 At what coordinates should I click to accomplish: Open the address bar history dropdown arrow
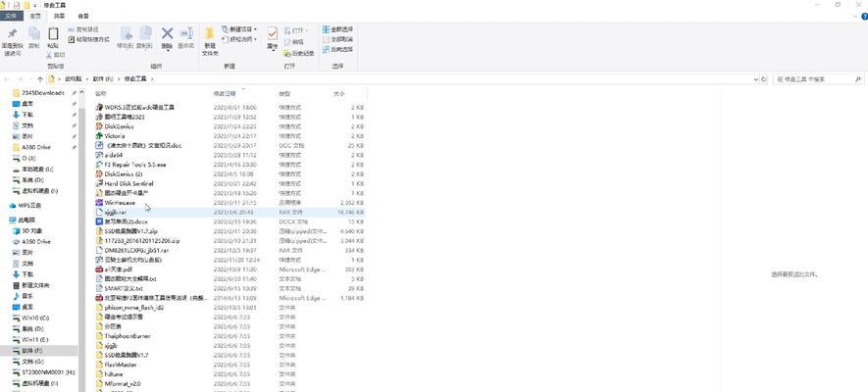point(756,79)
